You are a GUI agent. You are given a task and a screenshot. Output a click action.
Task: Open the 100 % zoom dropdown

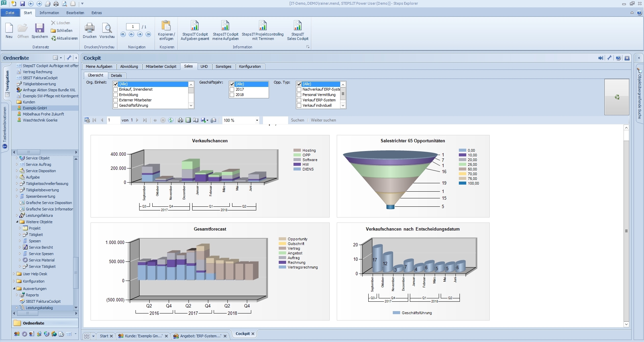(x=257, y=120)
